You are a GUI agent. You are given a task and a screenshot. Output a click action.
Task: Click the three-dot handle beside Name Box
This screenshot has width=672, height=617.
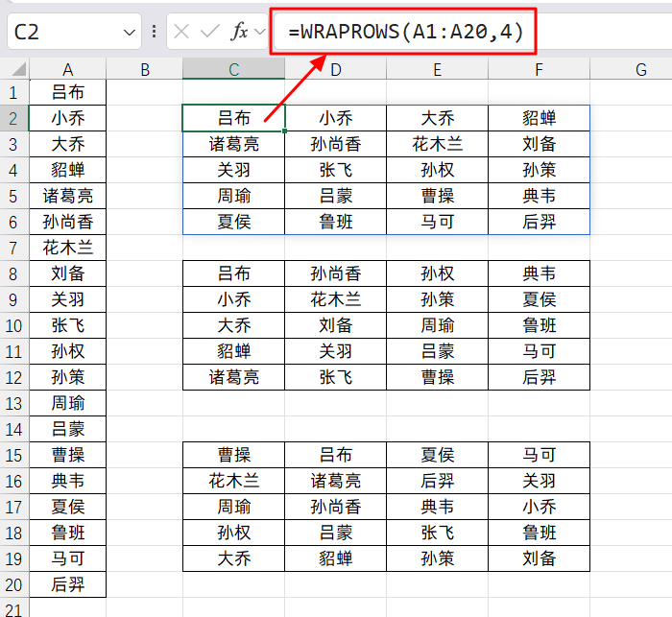point(154,32)
